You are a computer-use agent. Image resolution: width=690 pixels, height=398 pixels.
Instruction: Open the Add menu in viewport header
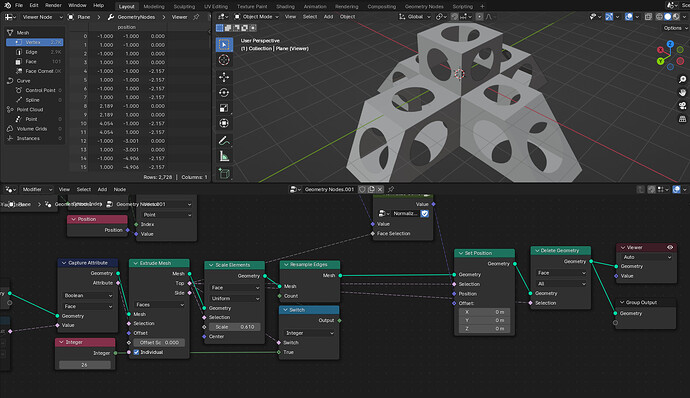click(328, 17)
